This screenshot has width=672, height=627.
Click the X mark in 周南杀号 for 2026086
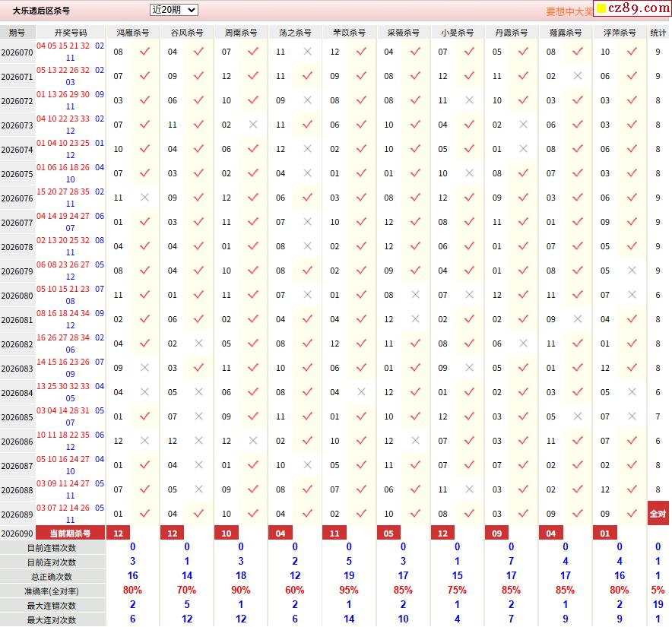click(253, 441)
